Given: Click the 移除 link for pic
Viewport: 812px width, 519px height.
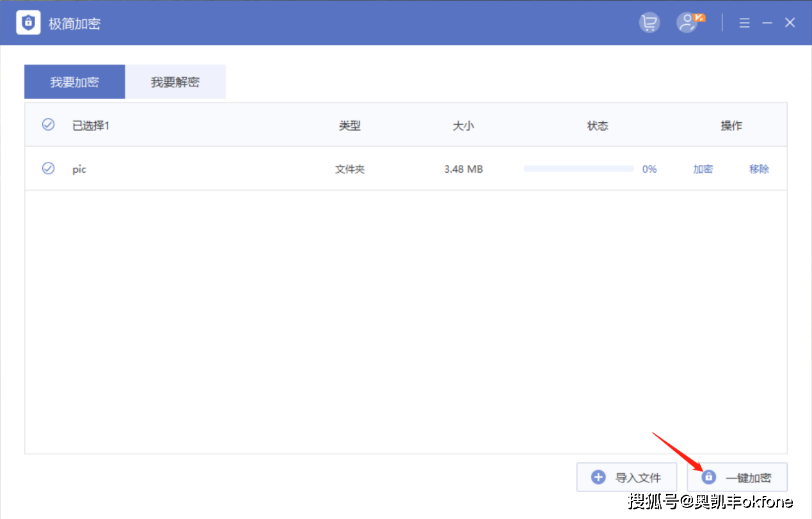Looking at the screenshot, I should [x=759, y=169].
